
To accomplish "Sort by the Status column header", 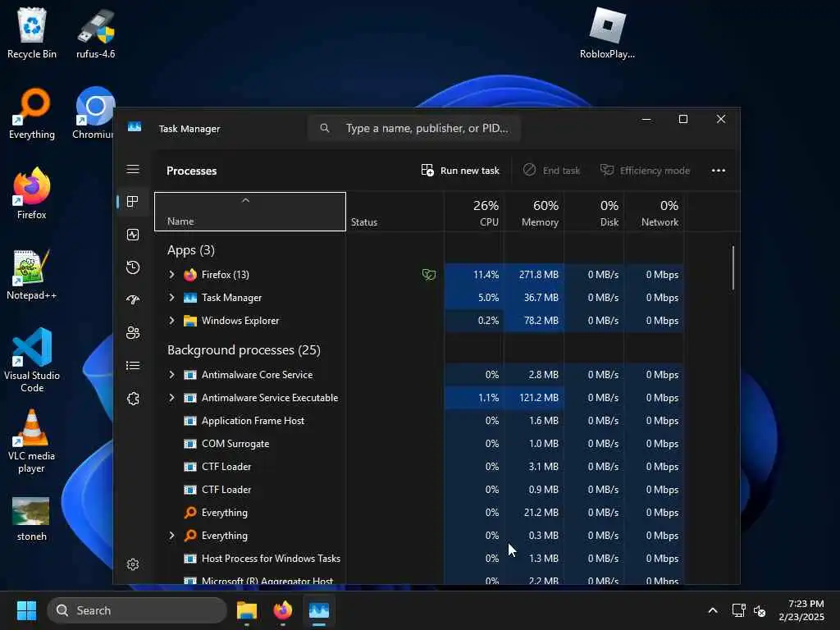I will [395, 212].
